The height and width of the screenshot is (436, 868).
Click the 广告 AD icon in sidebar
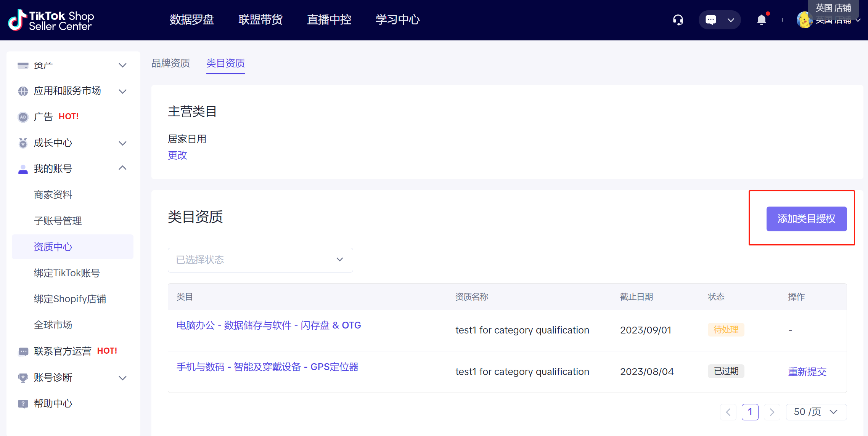[x=23, y=117]
